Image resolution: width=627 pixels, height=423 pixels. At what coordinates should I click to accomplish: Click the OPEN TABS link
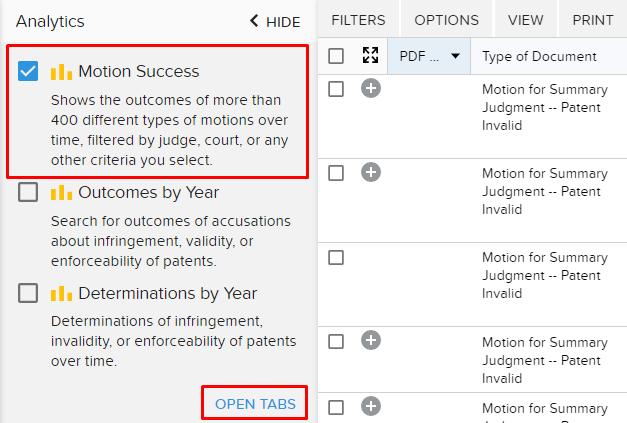(x=255, y=404)
